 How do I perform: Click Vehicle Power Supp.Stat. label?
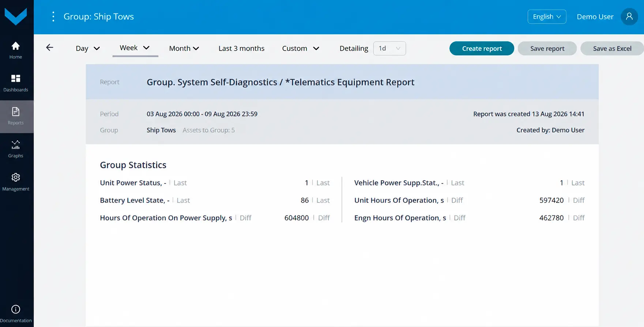click(399, 183)
